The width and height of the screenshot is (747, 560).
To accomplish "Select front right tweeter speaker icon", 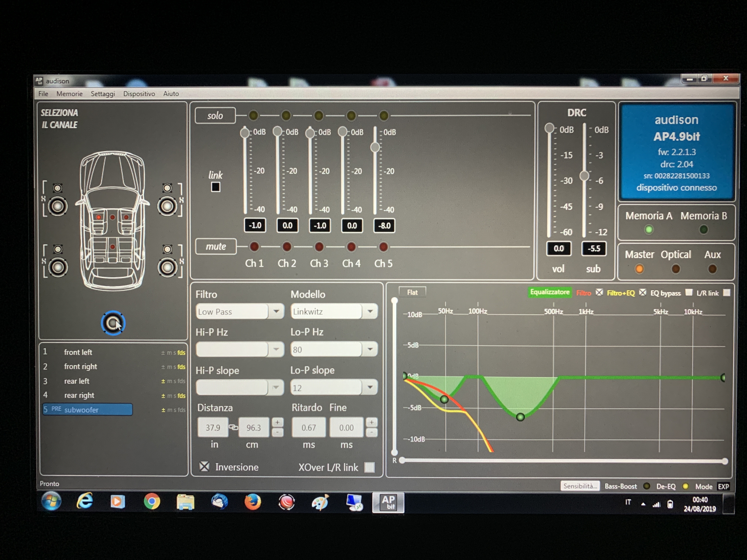I will coord(167,188).
